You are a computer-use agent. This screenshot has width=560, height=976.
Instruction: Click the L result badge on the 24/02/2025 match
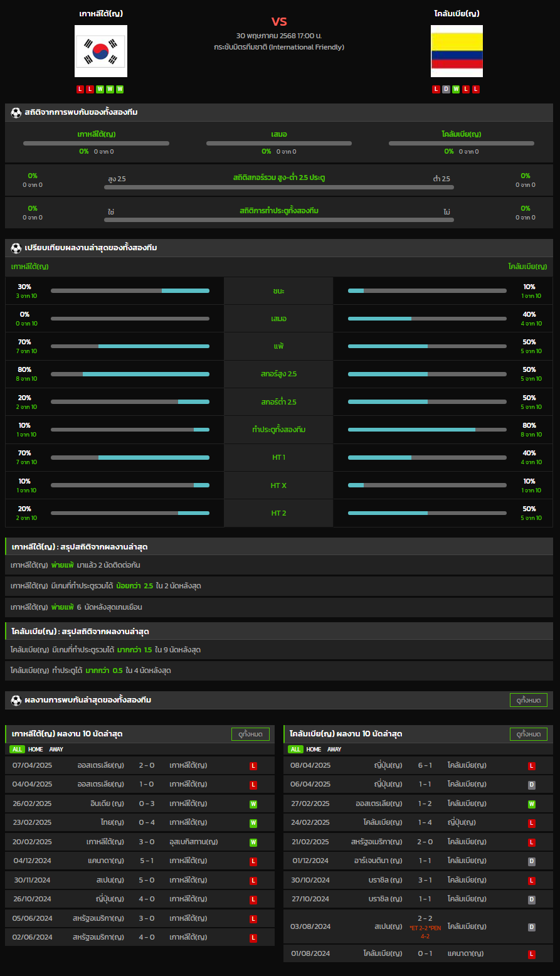532,823
